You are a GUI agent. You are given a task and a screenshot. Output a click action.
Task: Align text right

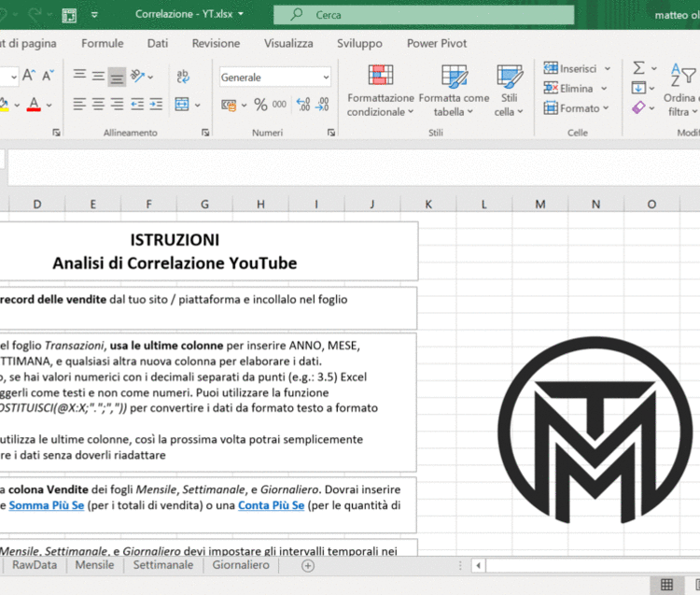pos(117,105)
